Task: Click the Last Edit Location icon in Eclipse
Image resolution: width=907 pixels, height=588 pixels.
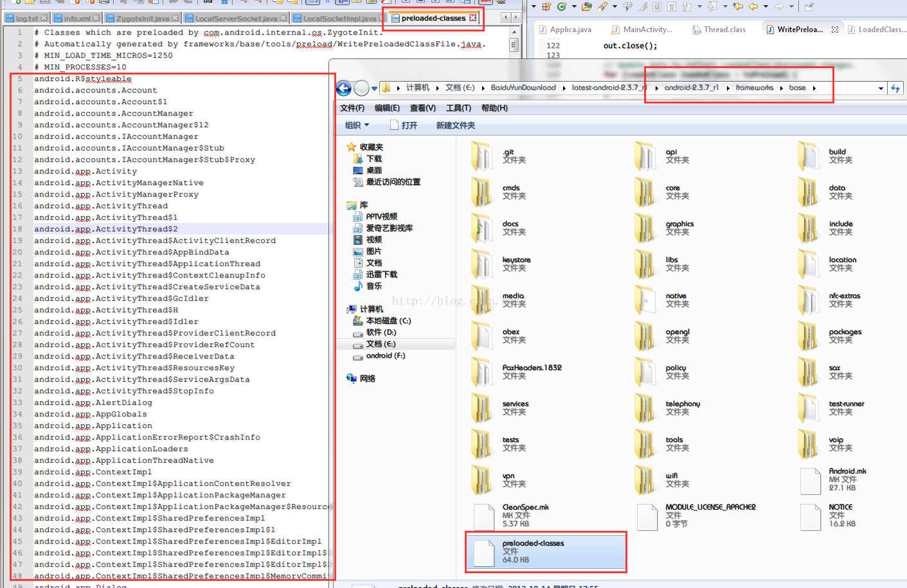Action: pos(738,6)
